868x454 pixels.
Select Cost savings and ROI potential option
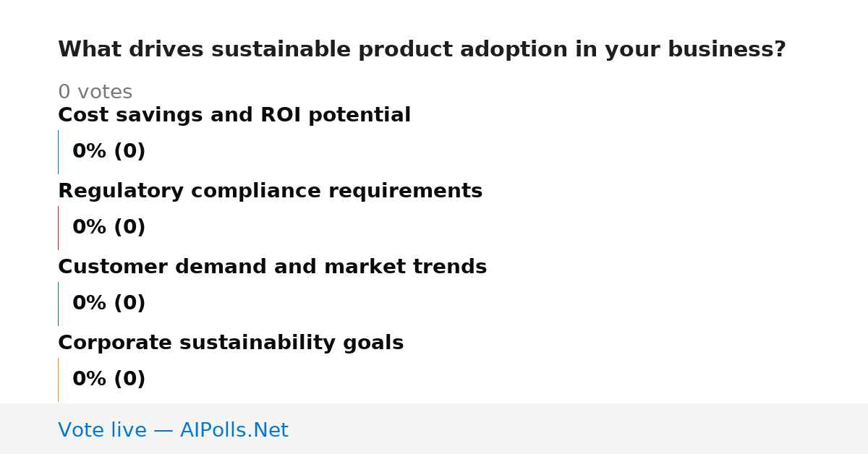(234, 116)
